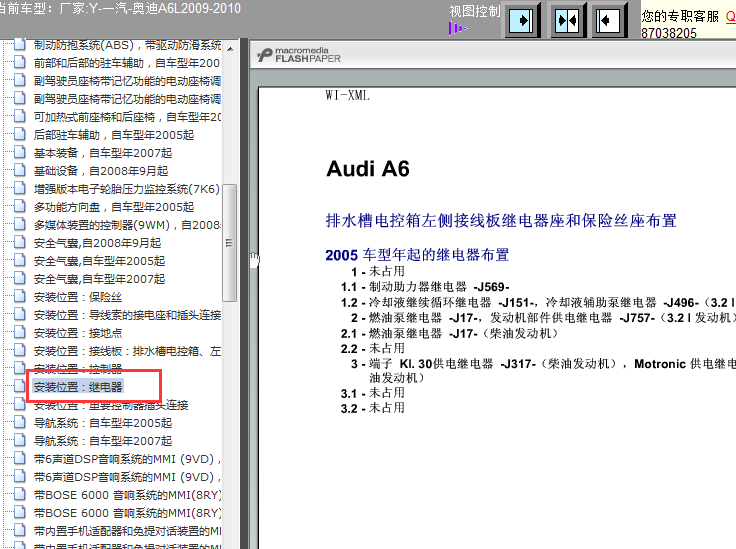Image resolution: width=736 pixels, height=549 pixels.
Task: Click the page icon beside 安装位置：接地点
Action: tap(19, 332)
